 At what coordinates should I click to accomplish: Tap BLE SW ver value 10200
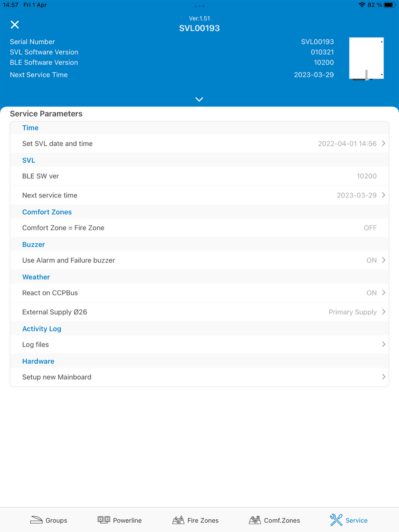367,176
